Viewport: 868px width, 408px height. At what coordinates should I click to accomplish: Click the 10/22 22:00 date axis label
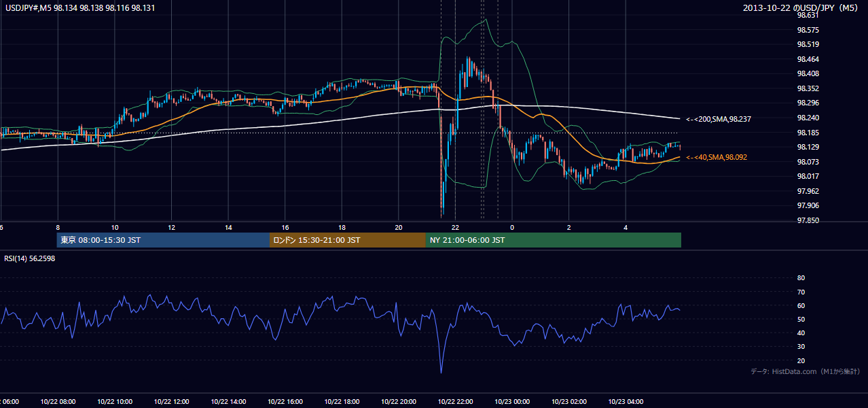[455, 402]
